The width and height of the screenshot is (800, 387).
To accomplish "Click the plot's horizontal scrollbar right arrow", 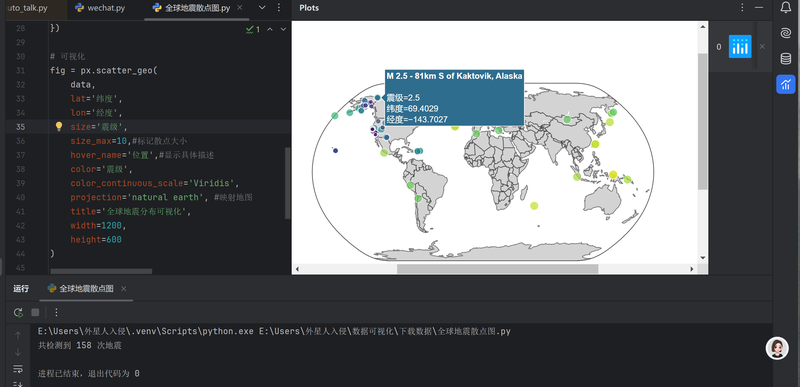I will tap(692, 269).
